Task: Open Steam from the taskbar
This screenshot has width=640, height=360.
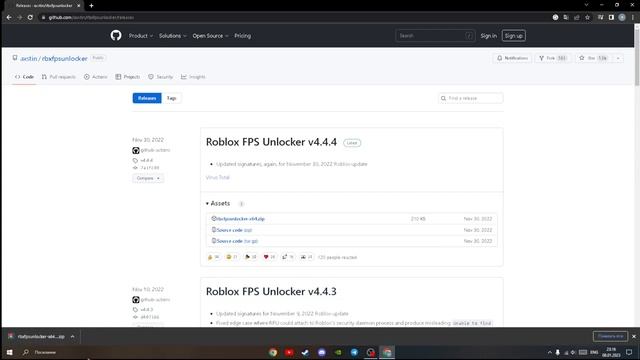Action: (x=305, y=352)
